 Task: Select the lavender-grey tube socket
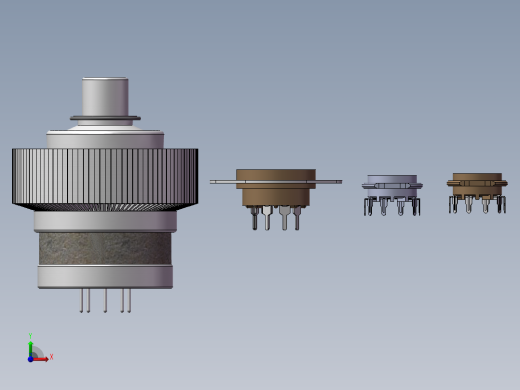point(392,195)
